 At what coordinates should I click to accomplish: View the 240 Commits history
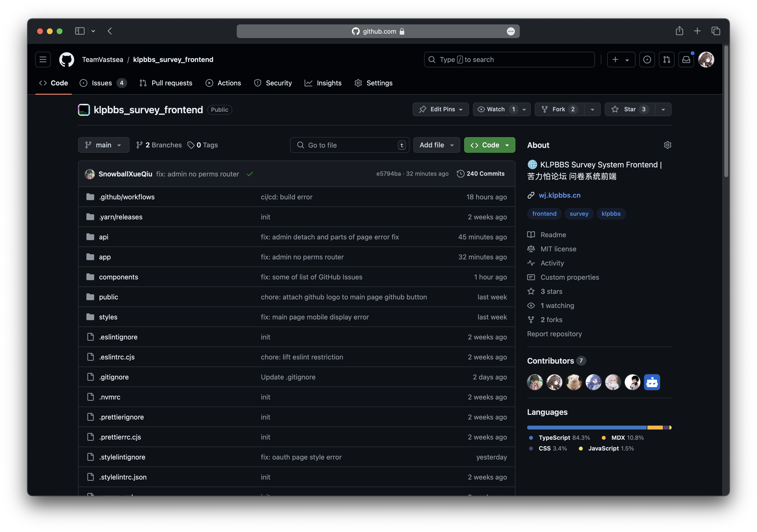click(x=480, y=174)
